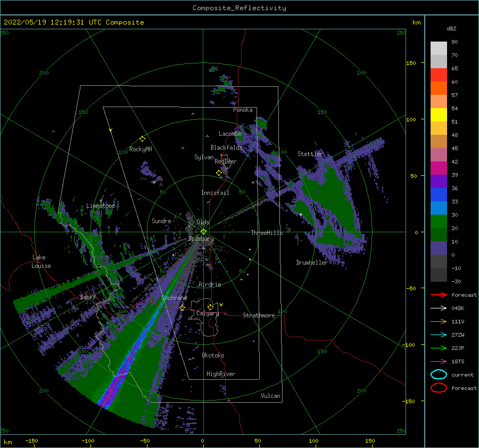Click the Blackfalds city label
The image size is (479, 448).
pos(226,148)
